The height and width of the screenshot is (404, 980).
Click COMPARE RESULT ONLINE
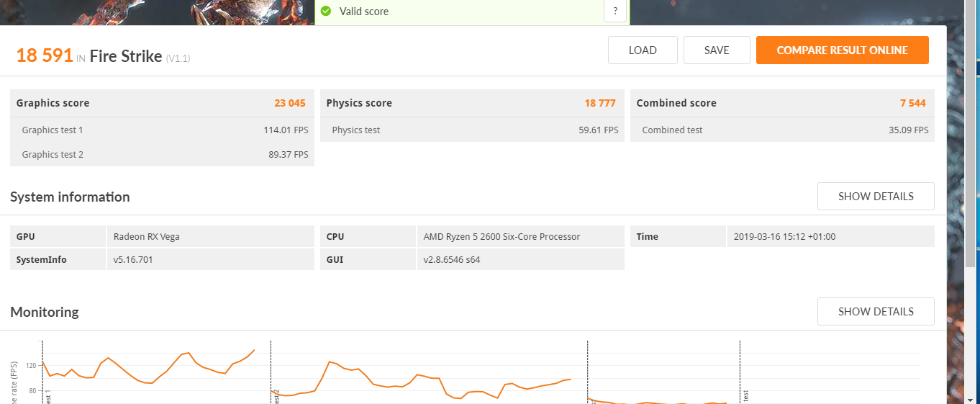click(x=843, y=50)
